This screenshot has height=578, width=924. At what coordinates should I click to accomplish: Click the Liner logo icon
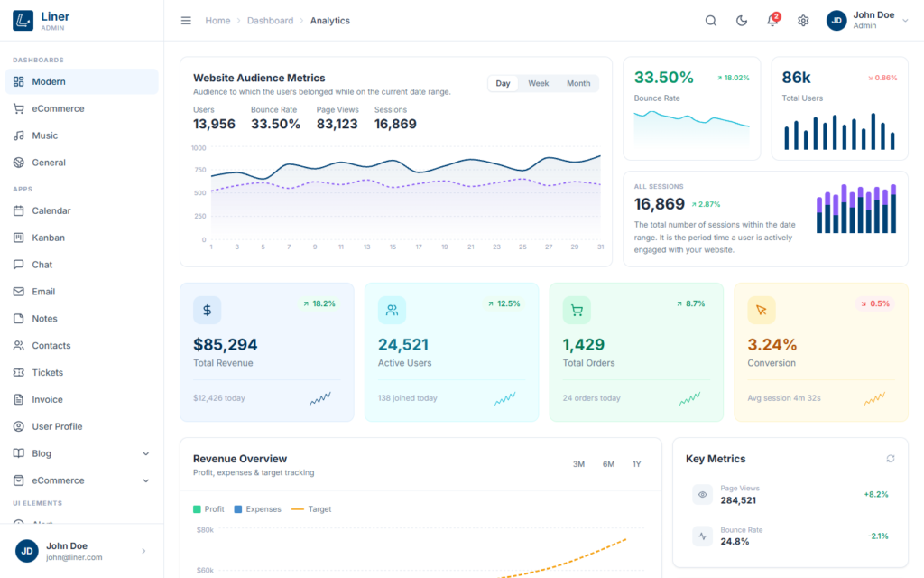tap(23, 21)
